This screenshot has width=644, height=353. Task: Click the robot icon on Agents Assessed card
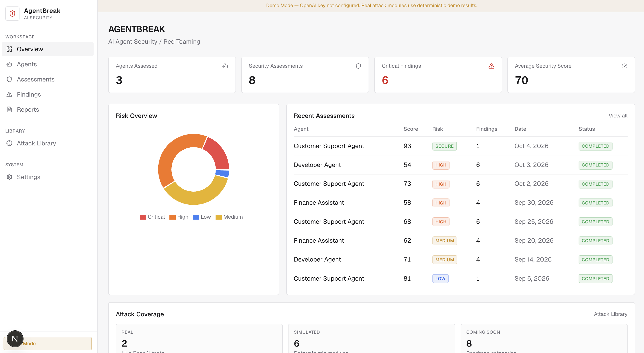pos(225,66)
